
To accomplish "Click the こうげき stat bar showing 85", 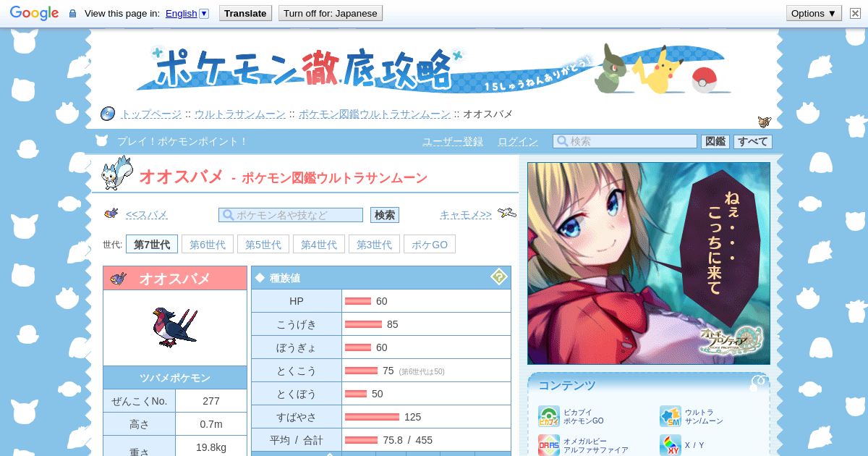I will coord(364,324).
